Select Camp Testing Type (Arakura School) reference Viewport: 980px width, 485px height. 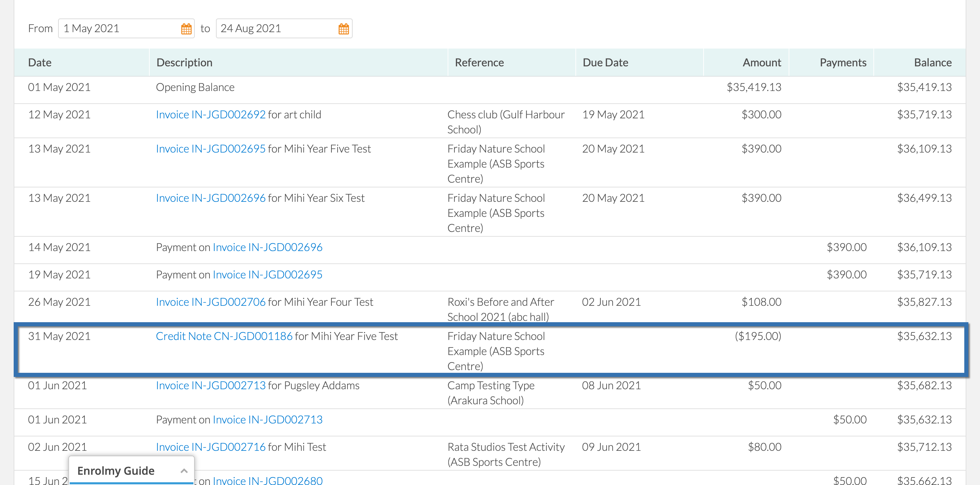[491, 393]
